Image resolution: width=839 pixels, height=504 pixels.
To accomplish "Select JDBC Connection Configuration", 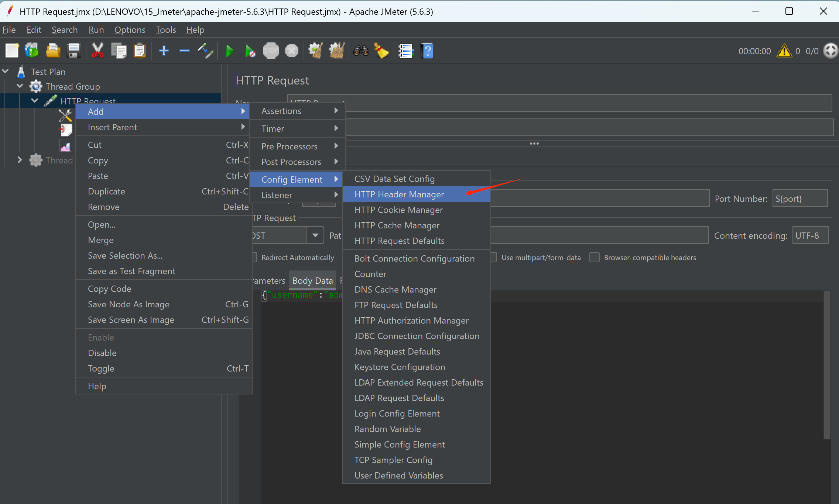I will 417,336.
